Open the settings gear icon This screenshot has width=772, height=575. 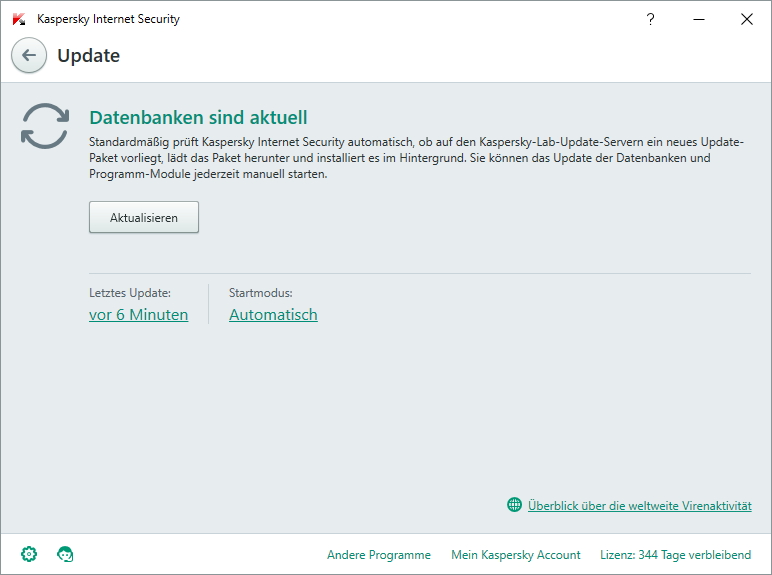[29, 554]
